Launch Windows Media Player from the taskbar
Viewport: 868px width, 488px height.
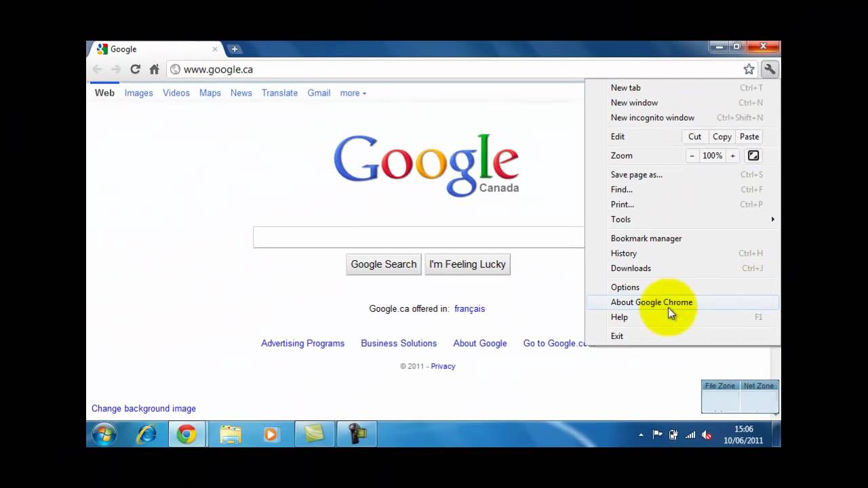coord(271,434)
